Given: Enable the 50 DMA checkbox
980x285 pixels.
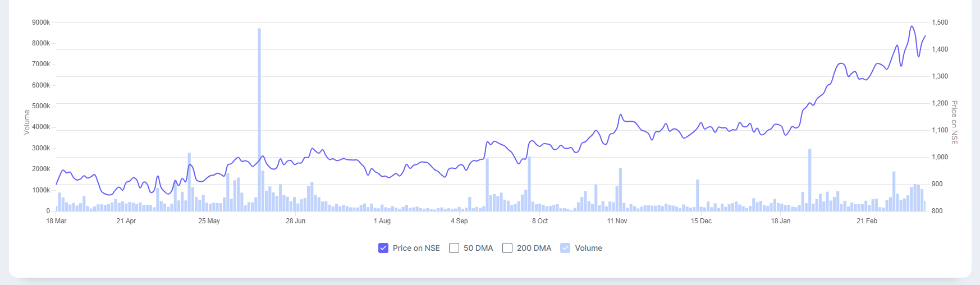Looking at the screenshot, I should click(x=454, y=248).
